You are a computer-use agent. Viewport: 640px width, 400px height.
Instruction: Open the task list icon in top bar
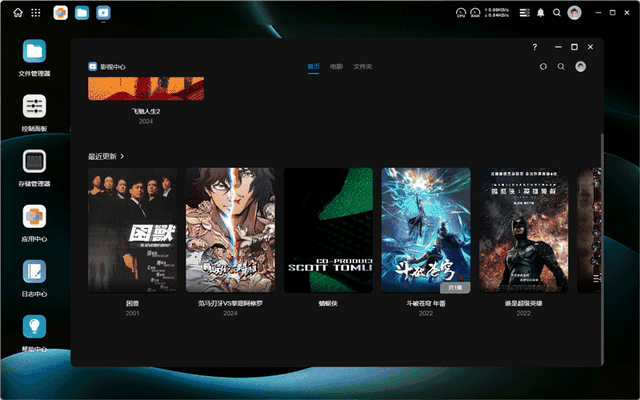click(x=524, y=13)
